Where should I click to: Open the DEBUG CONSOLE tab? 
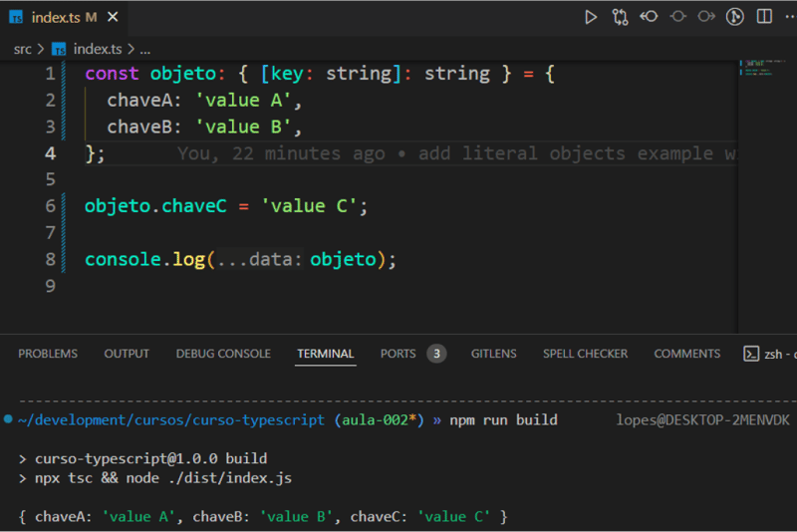(x=223, y=354)
